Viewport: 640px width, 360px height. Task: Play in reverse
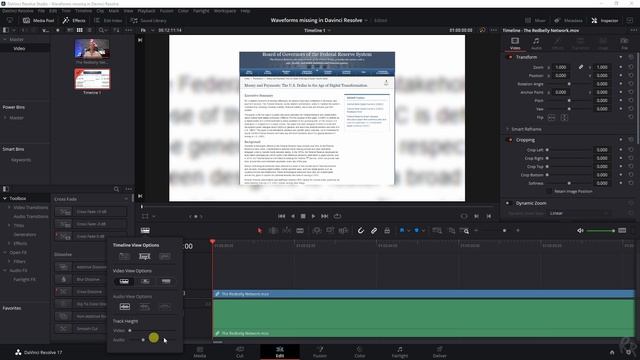pyautogui.click(x=293, y=216)
